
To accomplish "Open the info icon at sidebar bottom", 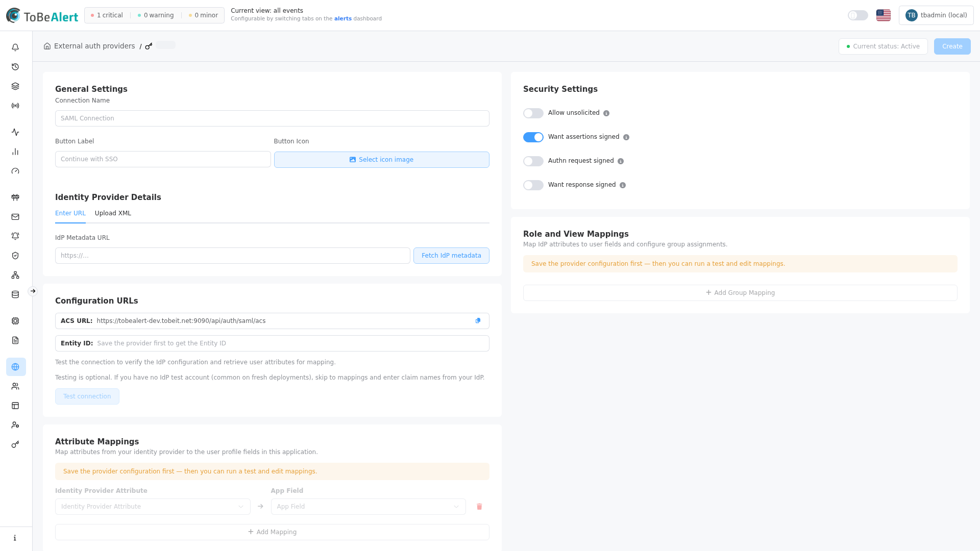I will coord(15,538).
